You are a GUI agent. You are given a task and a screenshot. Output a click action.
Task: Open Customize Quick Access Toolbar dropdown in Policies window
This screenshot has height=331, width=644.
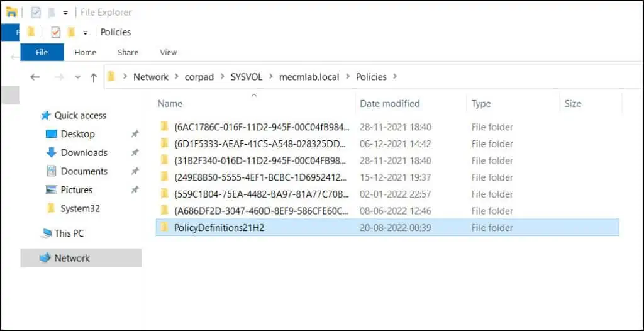pos(85,33)
